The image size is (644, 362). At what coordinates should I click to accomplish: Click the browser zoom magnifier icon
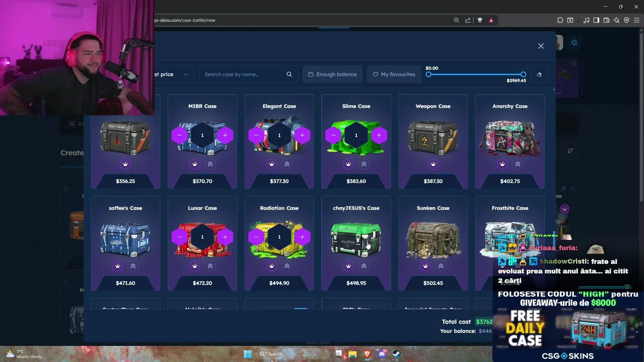(x=456, y=20)
